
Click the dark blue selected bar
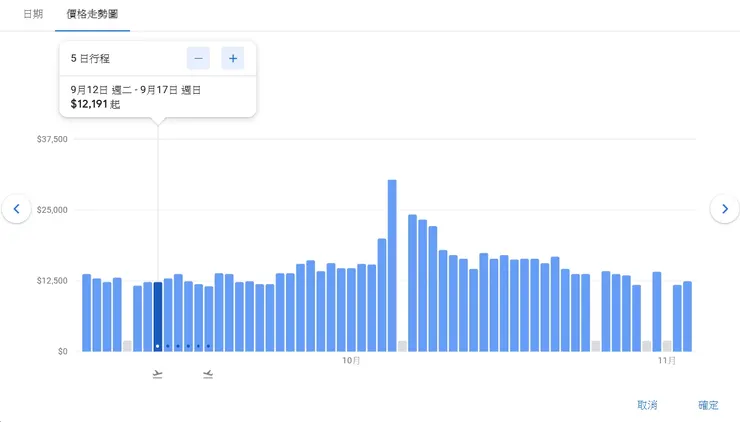click(157, 316)
